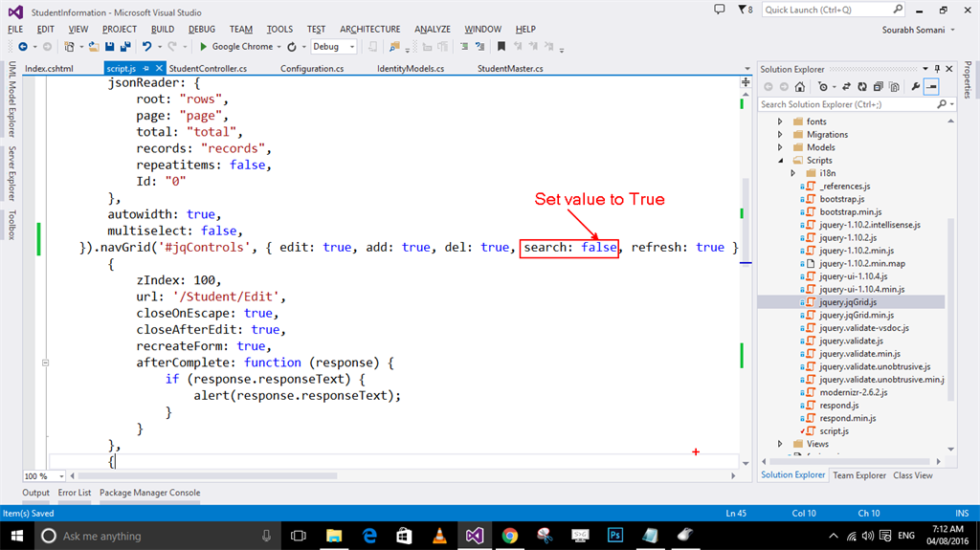Click feedback speech bubble icon

click(720, 10)
